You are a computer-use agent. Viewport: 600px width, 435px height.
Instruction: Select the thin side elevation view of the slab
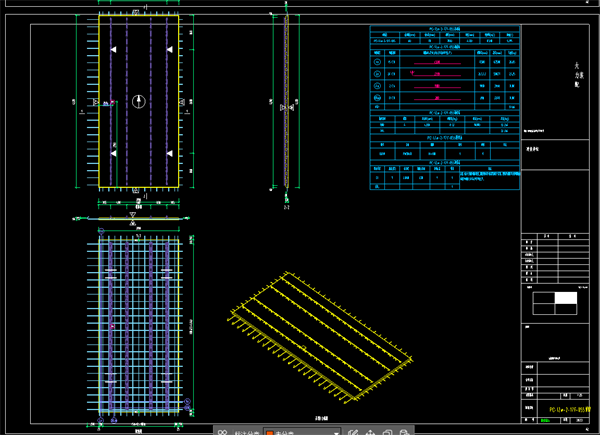coord(286,101)
